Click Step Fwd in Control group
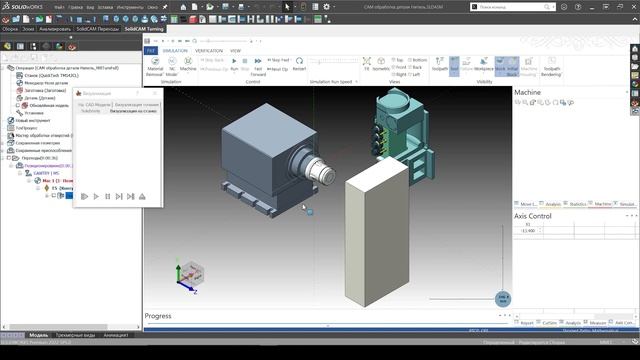The height and width of the screenshot is (360, 640). [278, 60]
